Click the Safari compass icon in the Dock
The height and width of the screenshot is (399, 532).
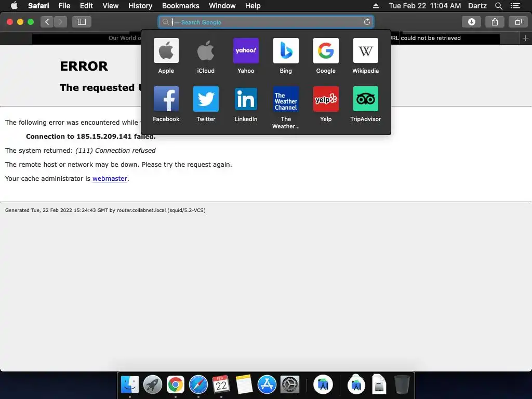click(198, 385)
